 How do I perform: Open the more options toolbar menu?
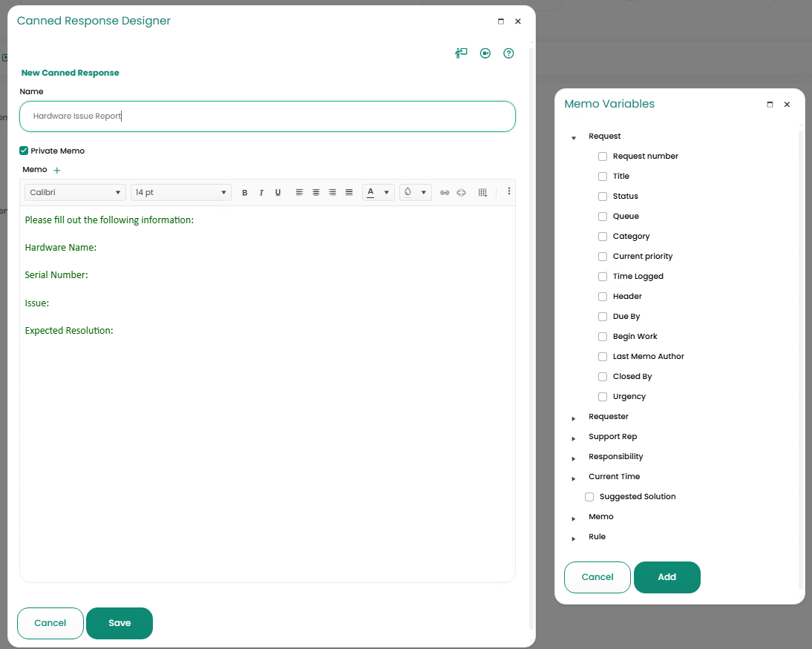pyautogui.click(x=509, y=191)
